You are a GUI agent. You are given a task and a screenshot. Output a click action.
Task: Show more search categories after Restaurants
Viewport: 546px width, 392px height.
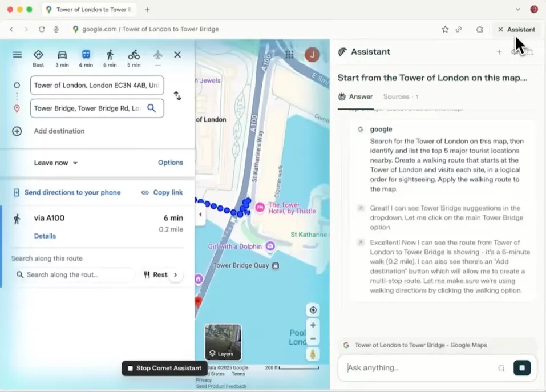point(176,274)
